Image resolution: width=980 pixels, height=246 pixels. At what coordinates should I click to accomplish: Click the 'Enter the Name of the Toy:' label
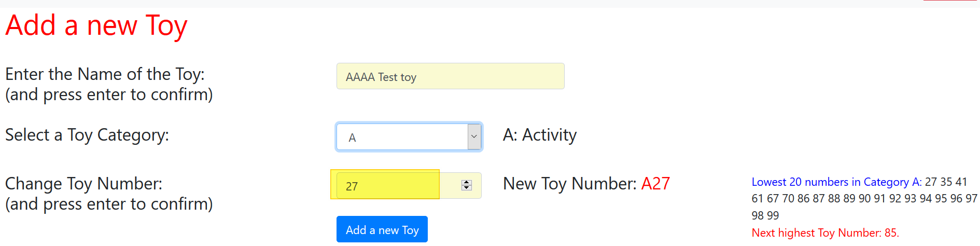coord(105,74)
